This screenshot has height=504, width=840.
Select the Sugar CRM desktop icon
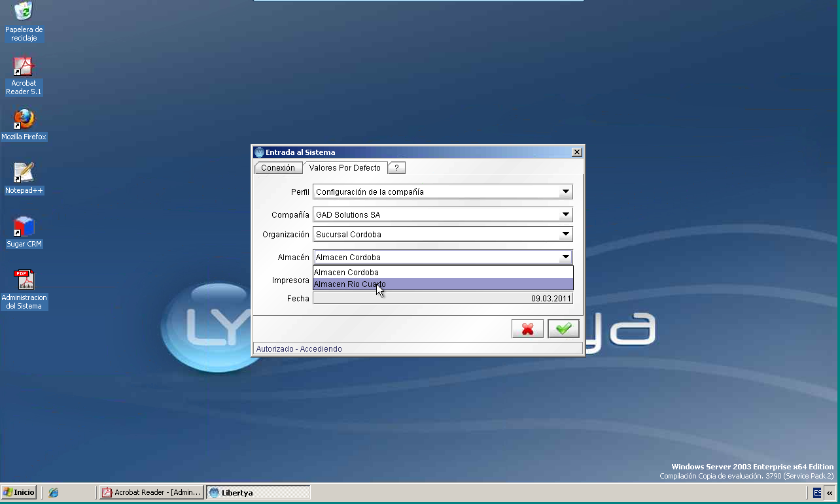[x=24, y=232]
